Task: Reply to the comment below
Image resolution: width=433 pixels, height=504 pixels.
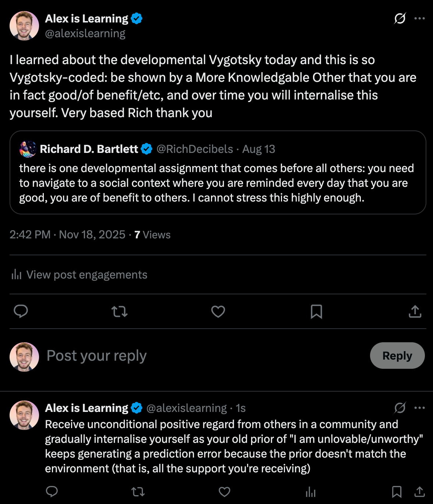Action: [52, 491]
